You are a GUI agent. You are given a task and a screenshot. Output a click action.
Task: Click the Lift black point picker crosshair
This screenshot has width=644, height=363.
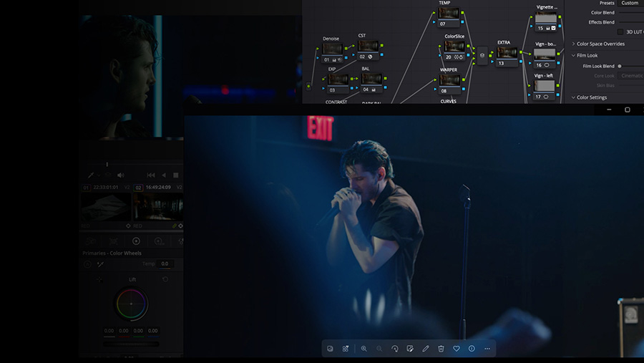click(x=99, y=279)
